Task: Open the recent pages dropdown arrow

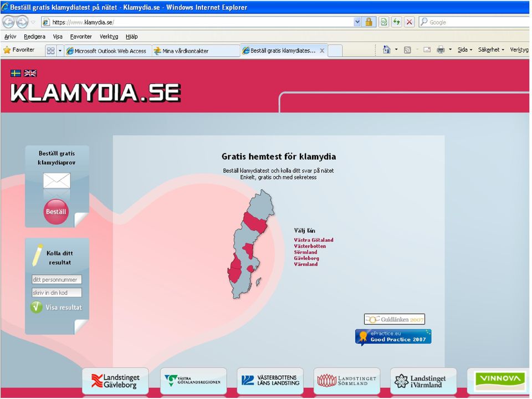Action: 33,22
